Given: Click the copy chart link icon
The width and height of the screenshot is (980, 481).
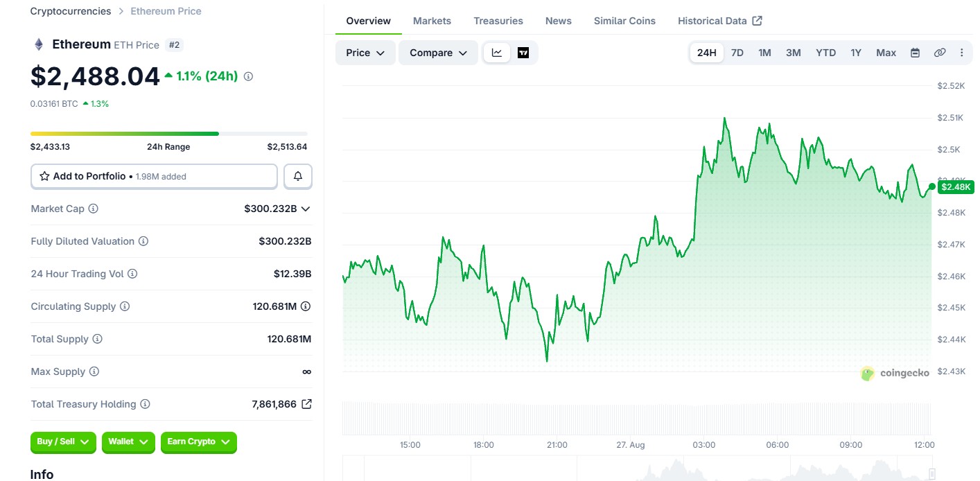Looking at the screenshot, I should [x=940, y=53].
